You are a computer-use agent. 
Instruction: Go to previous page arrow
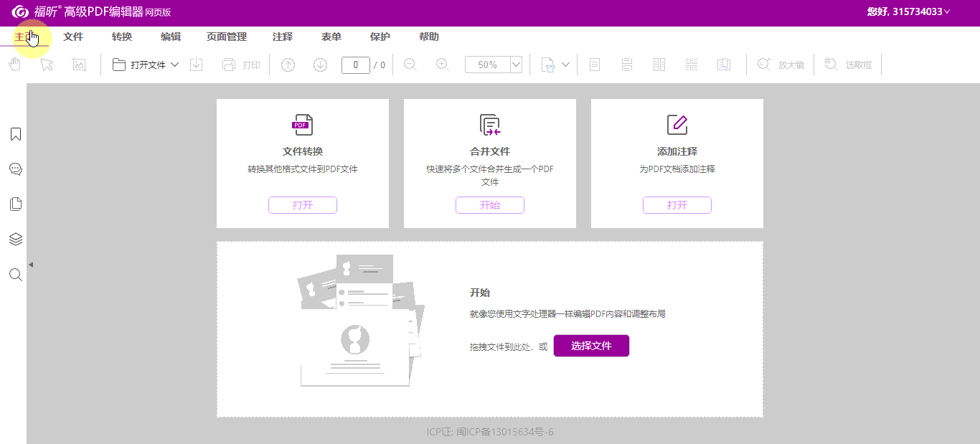pyautogui.click(x=288, y=65)
